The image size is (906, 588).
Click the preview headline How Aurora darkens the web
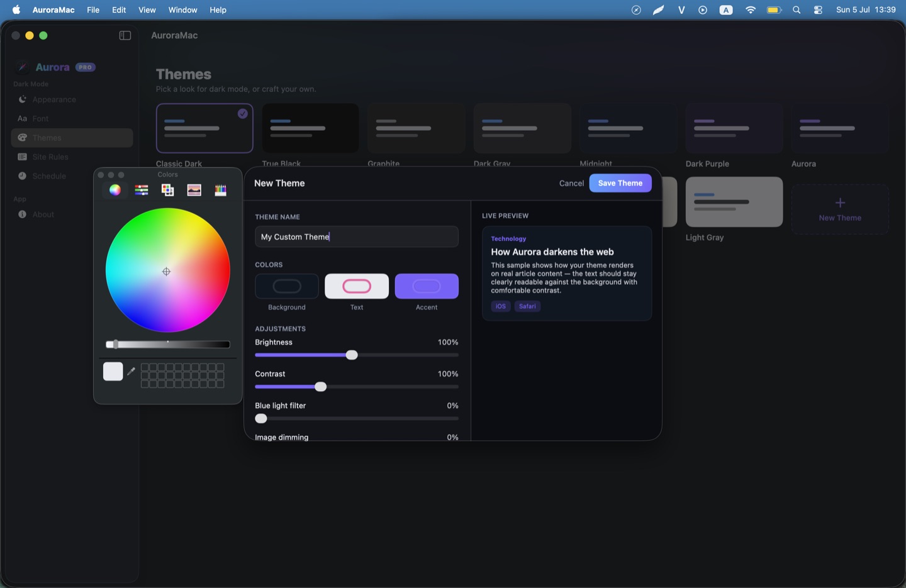(x=552, y=252)
